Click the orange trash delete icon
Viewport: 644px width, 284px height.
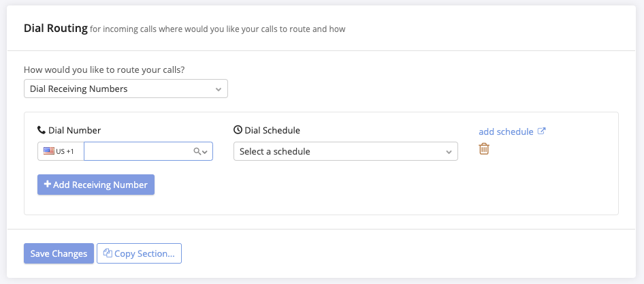[x=484, y=148]
